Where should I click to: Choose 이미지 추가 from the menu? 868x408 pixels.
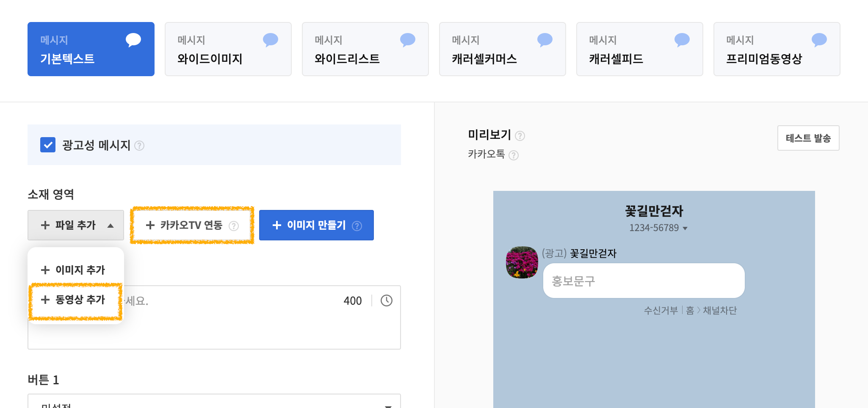(x=73, y=270)
